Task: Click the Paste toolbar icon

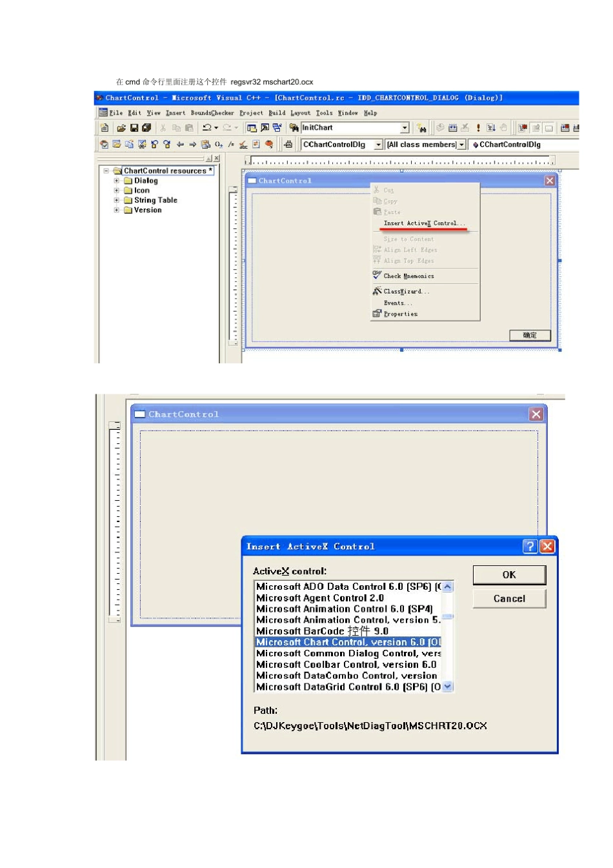Action: point(189,128)
